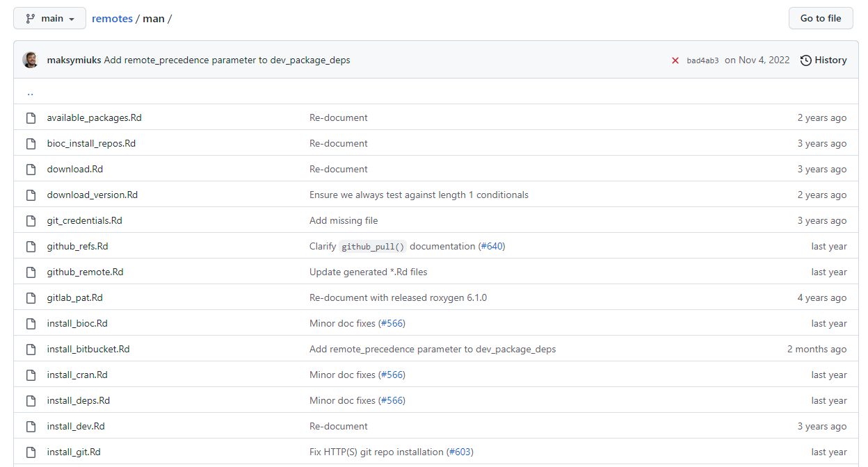The height and width of the screenshot is (467, 868).
Task: Click file icon beside git_credentials.Rd
Action: pyautogui.click(x=31, y=221)
